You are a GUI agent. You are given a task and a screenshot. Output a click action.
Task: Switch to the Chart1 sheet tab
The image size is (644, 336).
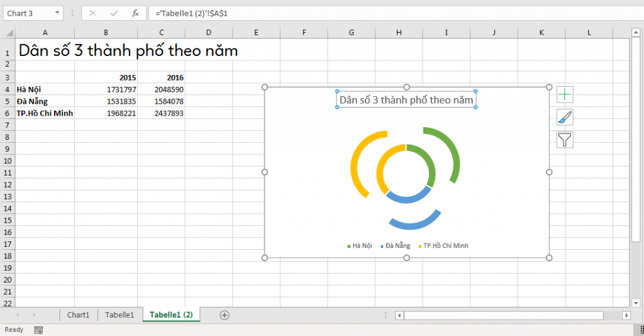79,315
